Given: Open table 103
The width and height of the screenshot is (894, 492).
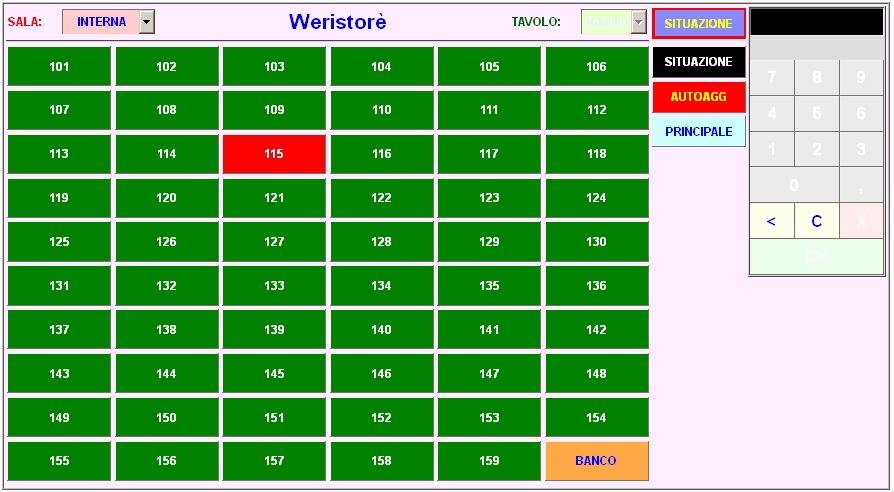Looking at the screenshot, I should [274, 67].
